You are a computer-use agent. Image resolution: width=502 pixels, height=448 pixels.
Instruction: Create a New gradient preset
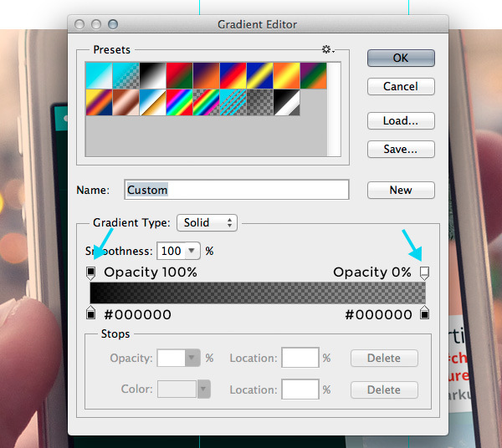tap(401, 190)
